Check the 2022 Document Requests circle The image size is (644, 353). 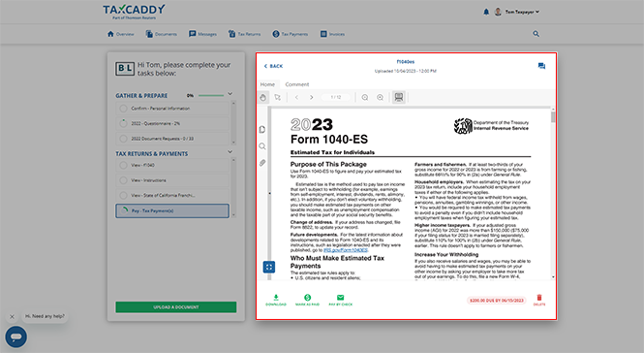click(123, 139)
